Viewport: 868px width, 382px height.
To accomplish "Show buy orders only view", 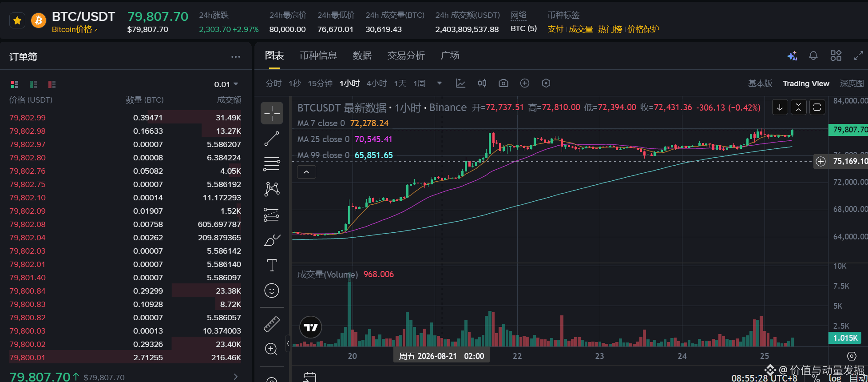I will 33,84.
